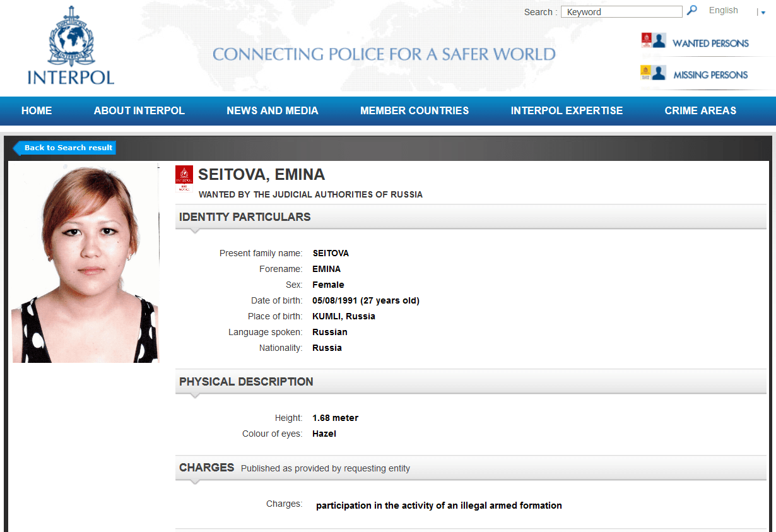Select the English language label
This screenshot has height=532, width=776.
[723, 10]
